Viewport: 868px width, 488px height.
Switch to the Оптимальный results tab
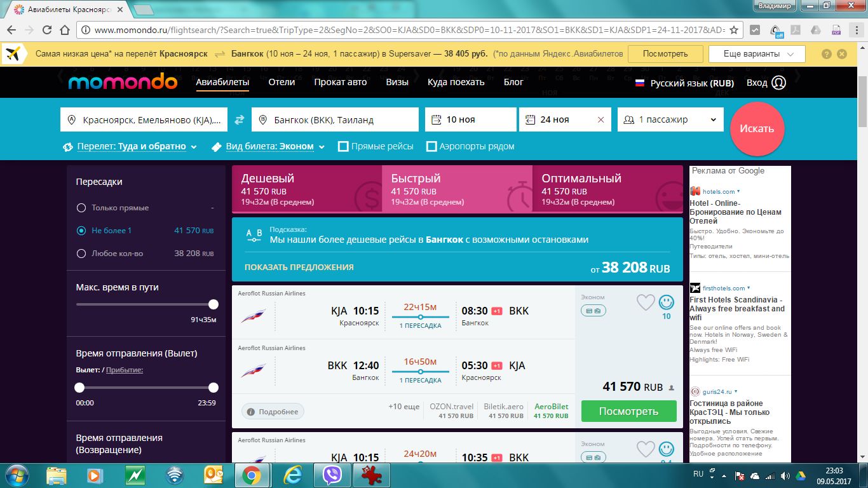[607, 188]
